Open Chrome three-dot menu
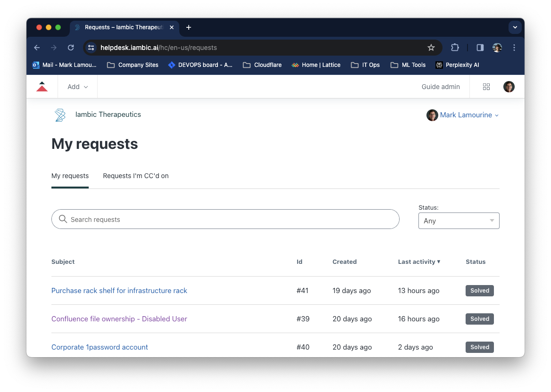 [x=514, y=48]
